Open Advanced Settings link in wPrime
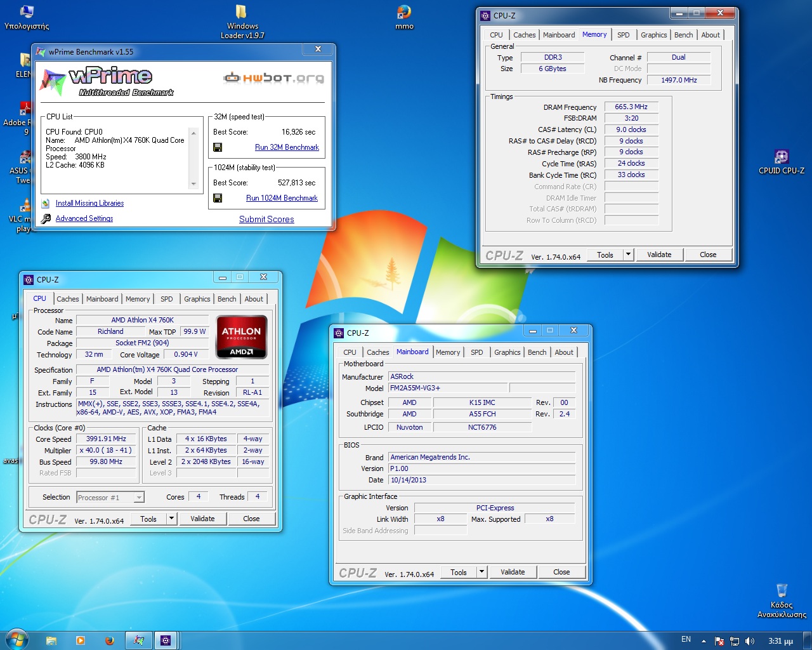The width and height of the screenshot is (812, 650). (x=84, y=218)
